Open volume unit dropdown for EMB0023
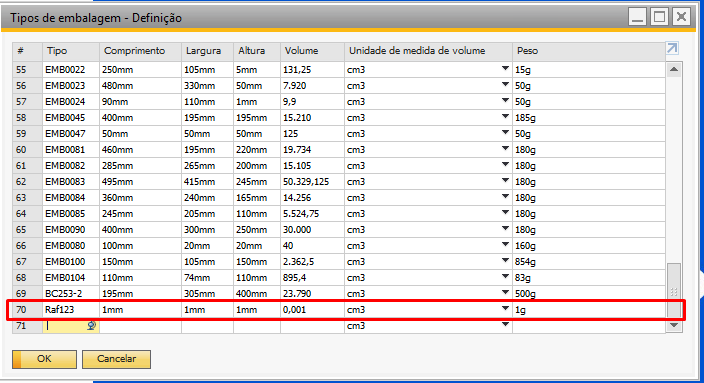The image size is (704, 383). coord(505,84)
